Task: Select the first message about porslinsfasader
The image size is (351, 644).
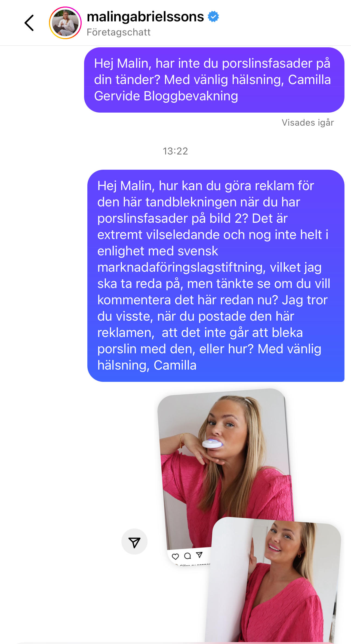Action: pyautogui.click(x=214, y=80)
